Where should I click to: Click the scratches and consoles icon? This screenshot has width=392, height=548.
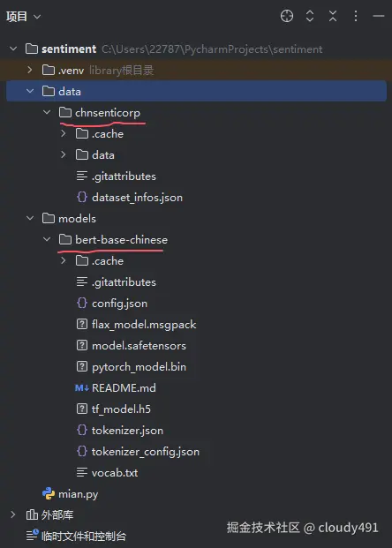pyautogui.click(x=32, y=536)
